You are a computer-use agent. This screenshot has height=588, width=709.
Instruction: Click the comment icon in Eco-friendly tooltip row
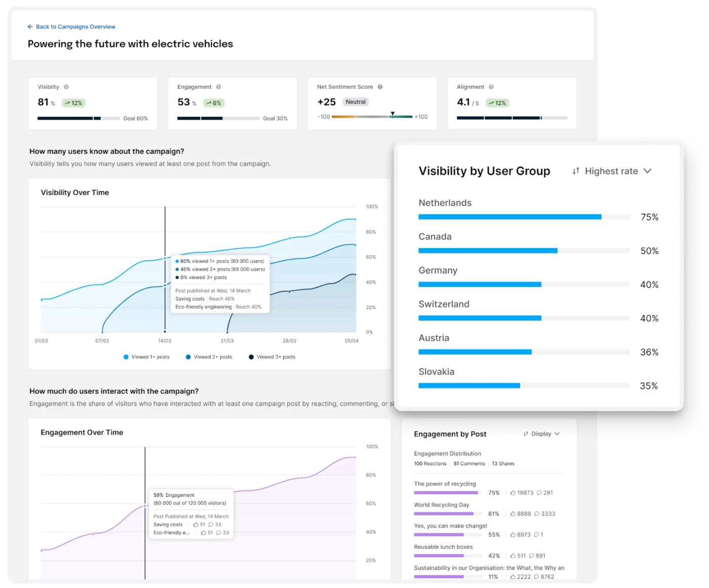219,533
